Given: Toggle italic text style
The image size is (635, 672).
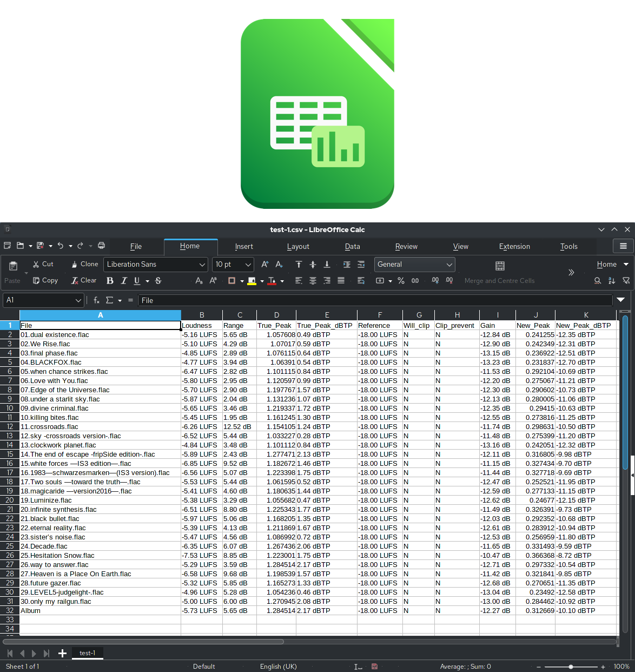Looking at the screenshot, I should pos(124,281).
